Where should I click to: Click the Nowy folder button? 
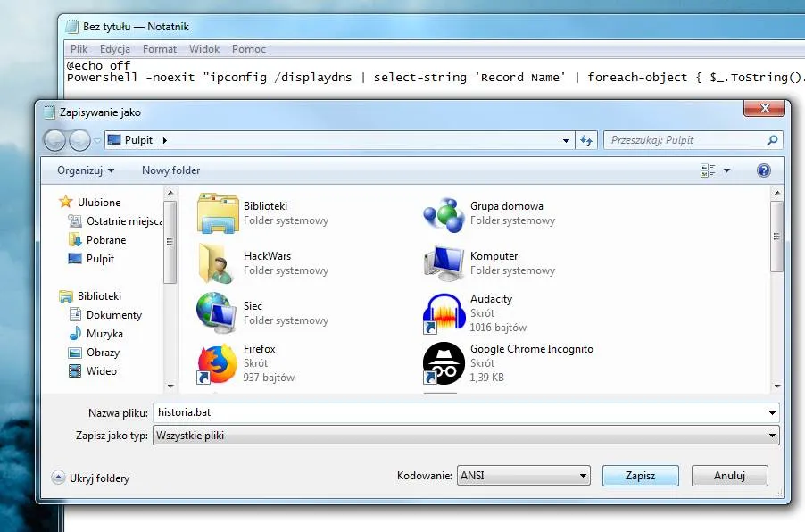170,170
